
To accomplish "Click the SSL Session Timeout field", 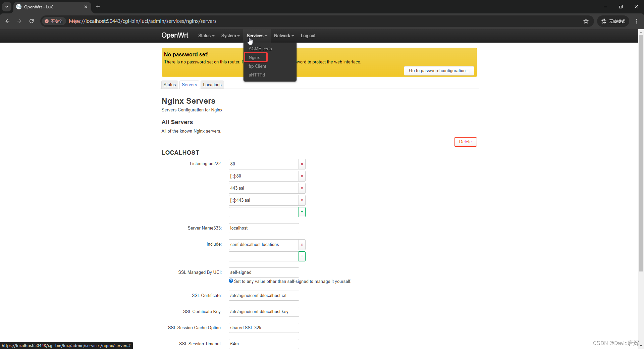I will click(264, 344).
